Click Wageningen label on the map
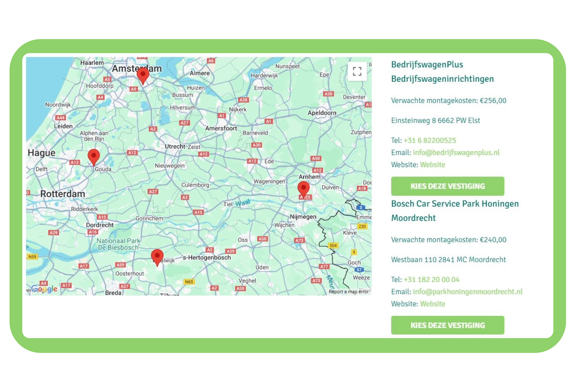The image size is (588, 392). [x=269, y=181]
